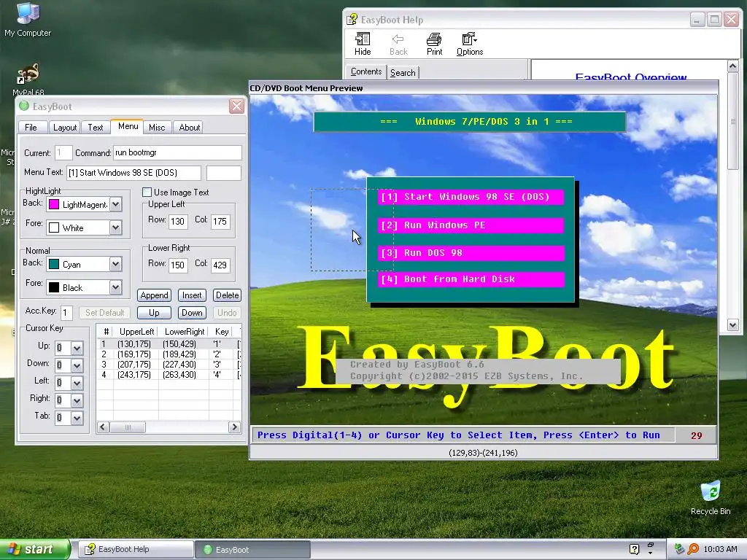Expand Cursor Key Up dropdown
This screenshot has width=747, height=560.
point(77,348)
